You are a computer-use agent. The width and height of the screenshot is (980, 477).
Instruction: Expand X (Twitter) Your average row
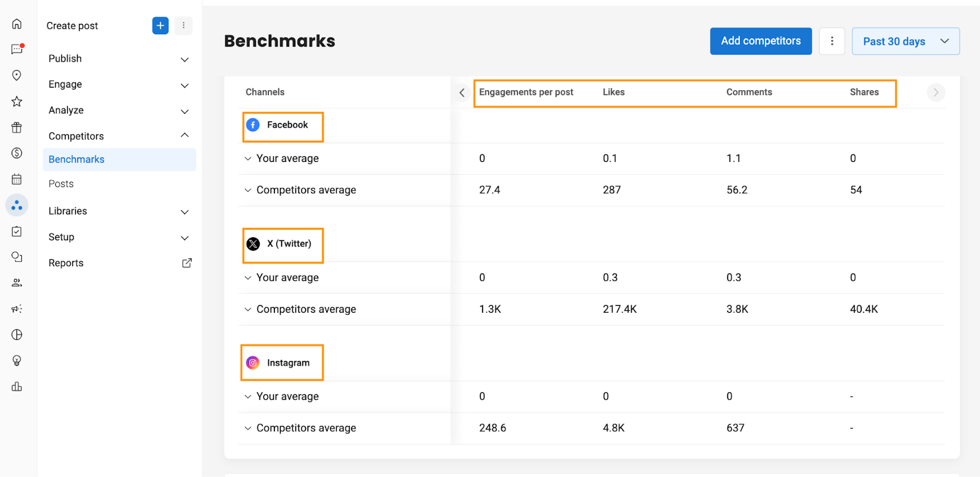[x=247, y=278]
